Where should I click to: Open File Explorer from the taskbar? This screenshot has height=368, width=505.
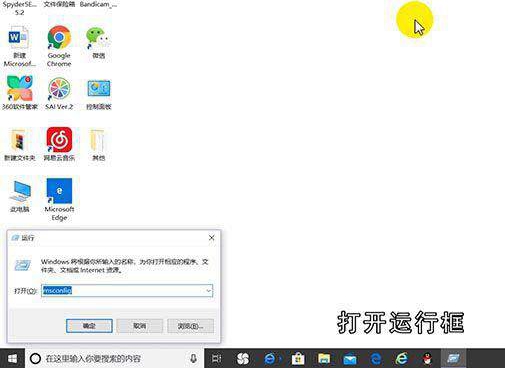(324, 359)
